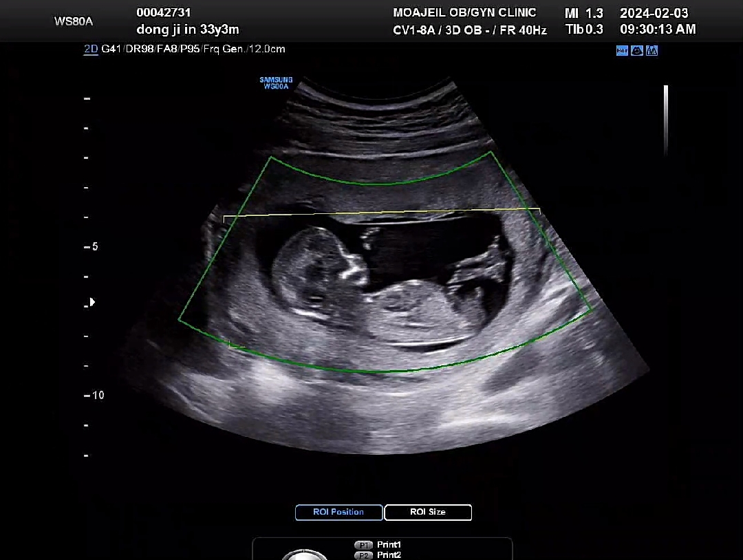Switch to ROI Size mode
This screenshot has width=743, height=560.
tap(427, 513)
